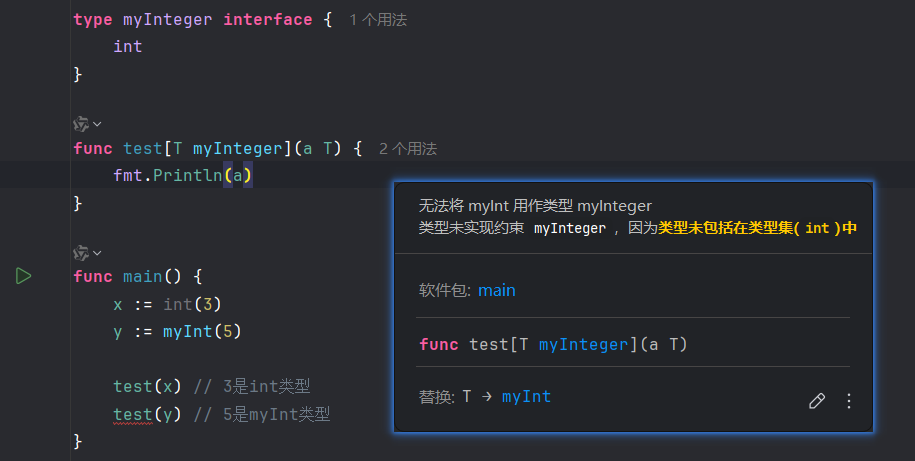Expand the chevron above func main
The image size is (915, 461).
(x=97, y=252)
